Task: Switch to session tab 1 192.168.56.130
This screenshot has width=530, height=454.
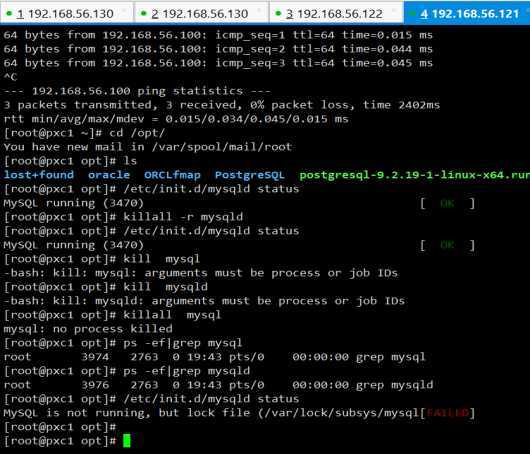Action: (x=66, y=14)
